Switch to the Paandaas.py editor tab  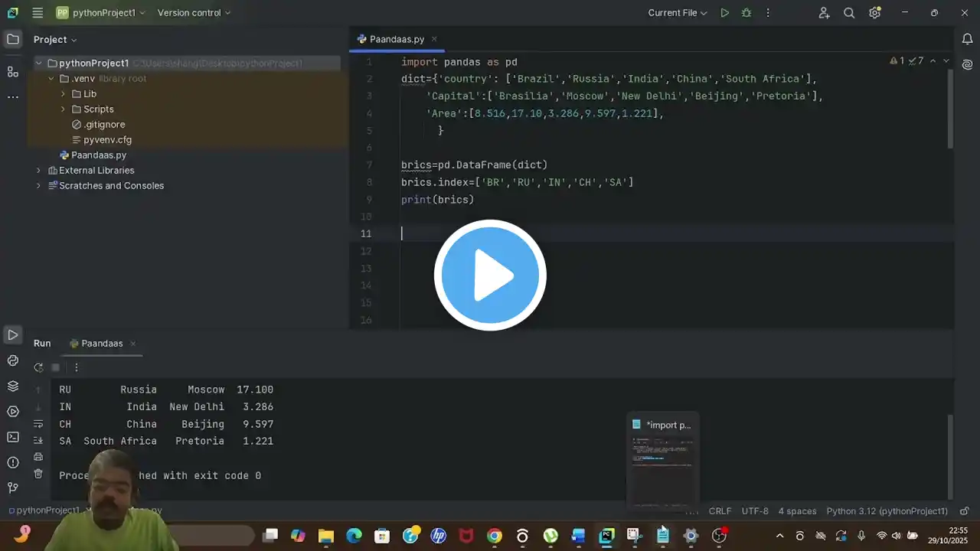coord(397,39)
